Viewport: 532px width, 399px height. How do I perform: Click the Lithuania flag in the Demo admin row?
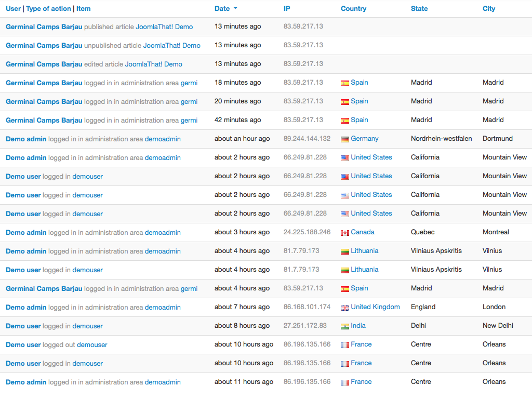coord(345,251)
